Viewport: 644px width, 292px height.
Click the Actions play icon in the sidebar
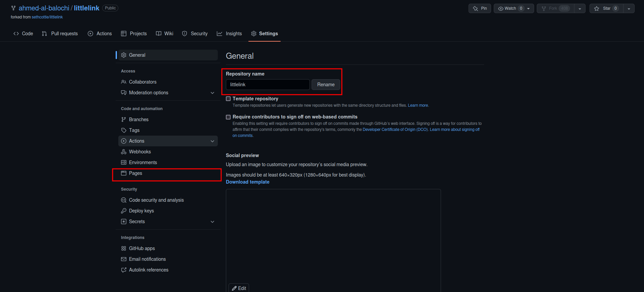[x=124, y=141]
